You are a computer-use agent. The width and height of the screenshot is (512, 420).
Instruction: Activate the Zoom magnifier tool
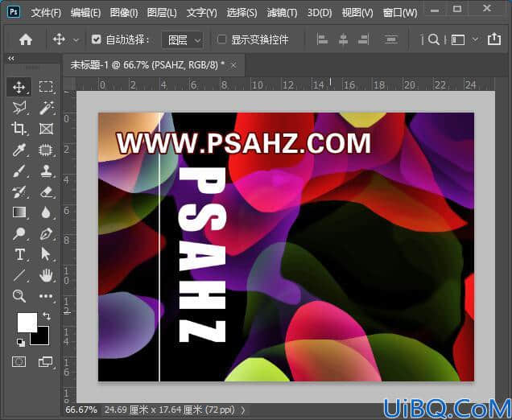[x=19, y=296]
